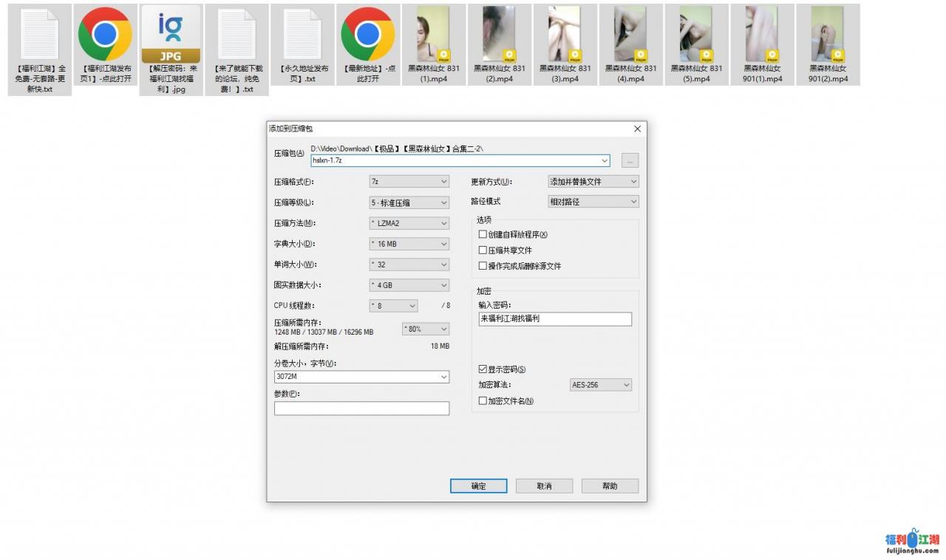This screenshot has width=946, height=560.
Task: Open the 永久地址发布页 text file
Action: coord(302,33)
